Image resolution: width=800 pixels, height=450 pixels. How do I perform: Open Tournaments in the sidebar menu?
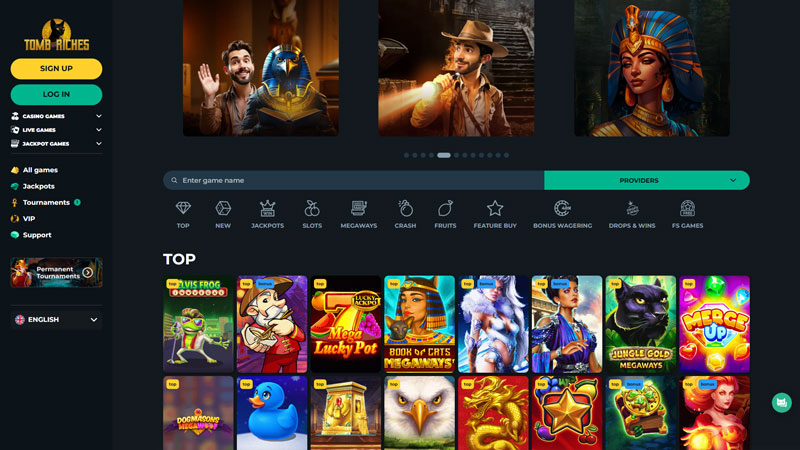pyautogui.click(x=46, y=202)
